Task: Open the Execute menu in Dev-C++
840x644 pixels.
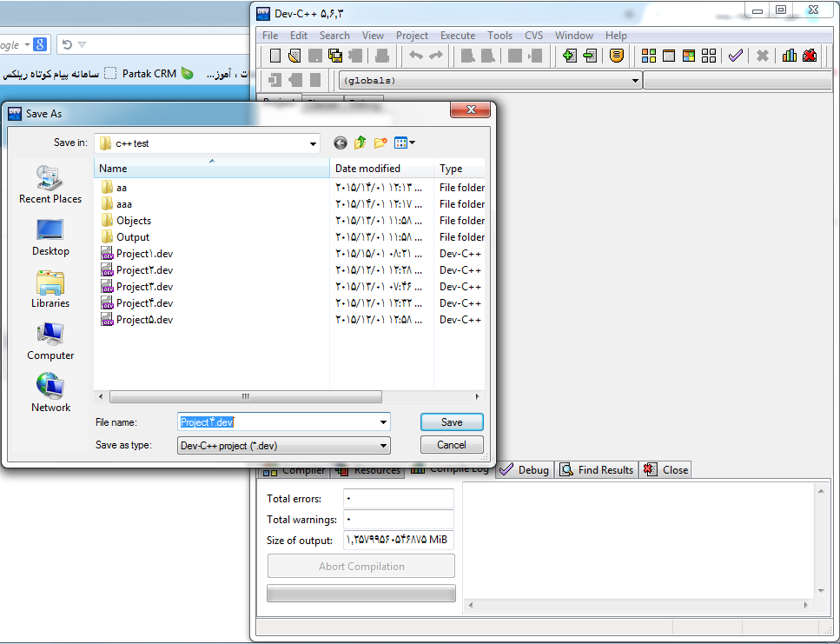Action: coord(458,36)
